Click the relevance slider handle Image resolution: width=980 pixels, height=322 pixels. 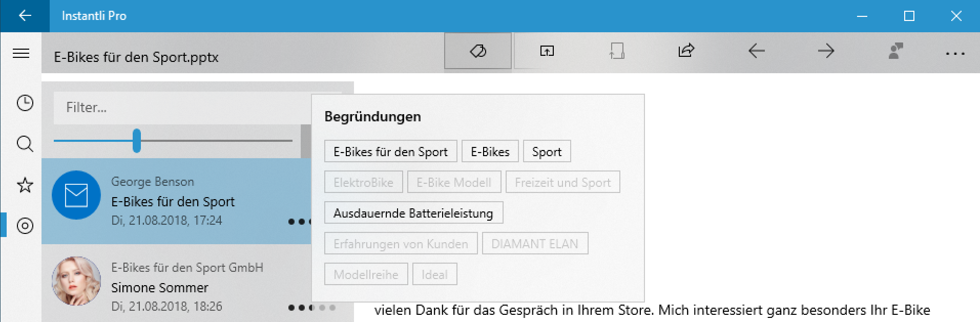137,140
